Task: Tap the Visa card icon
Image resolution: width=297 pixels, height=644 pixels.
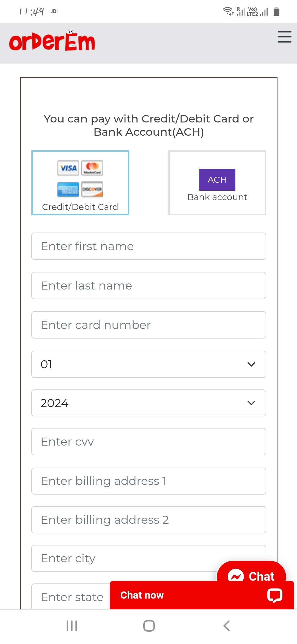Action: click(x=68, y=168)
